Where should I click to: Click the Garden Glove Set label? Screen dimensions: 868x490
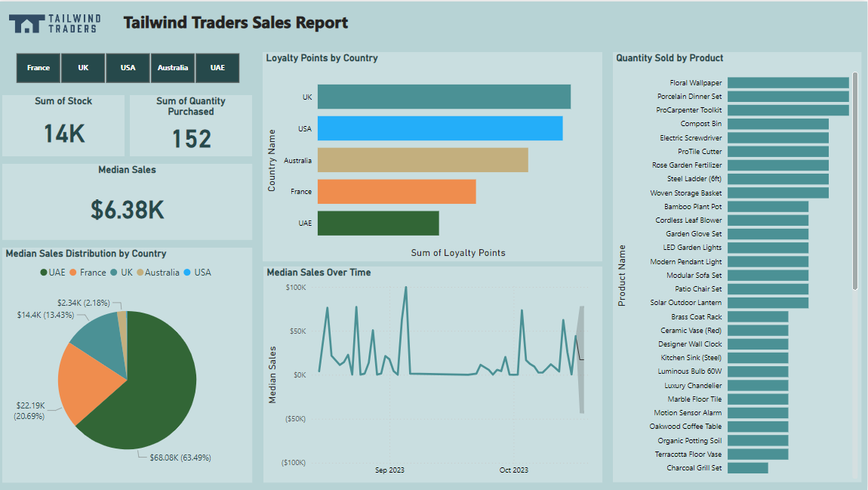pyautogui.click(x=694, y=233)
